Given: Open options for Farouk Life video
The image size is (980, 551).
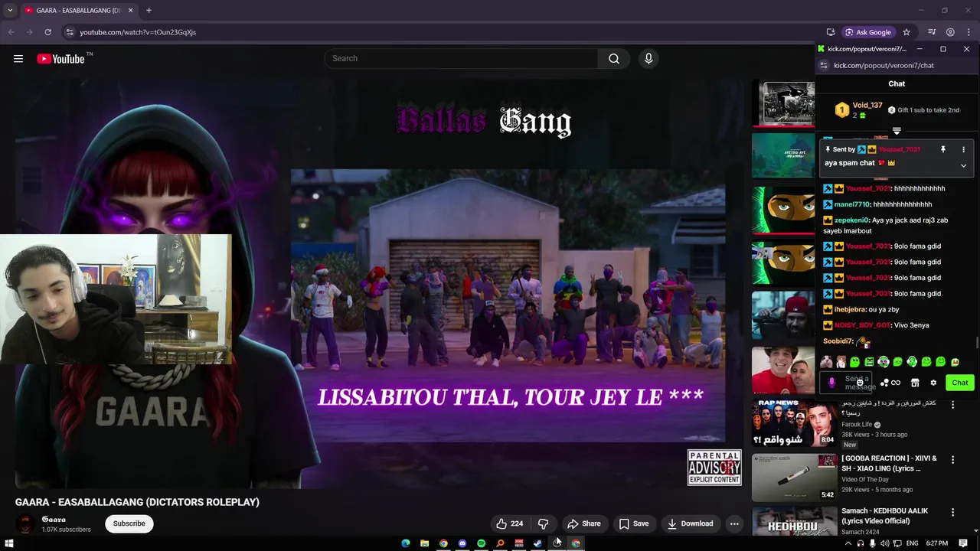Looking at the screenshot, I should point(953,405).
